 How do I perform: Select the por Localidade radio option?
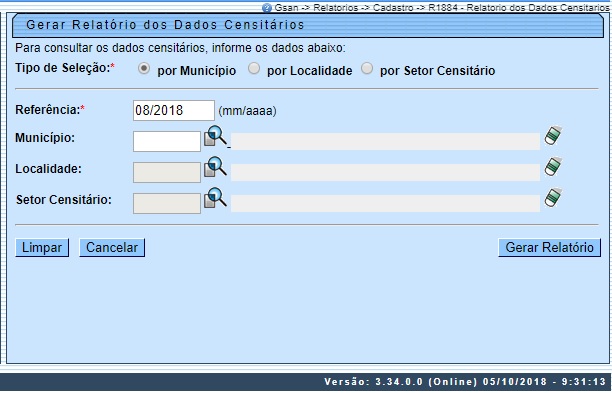[x=254, y=69]
